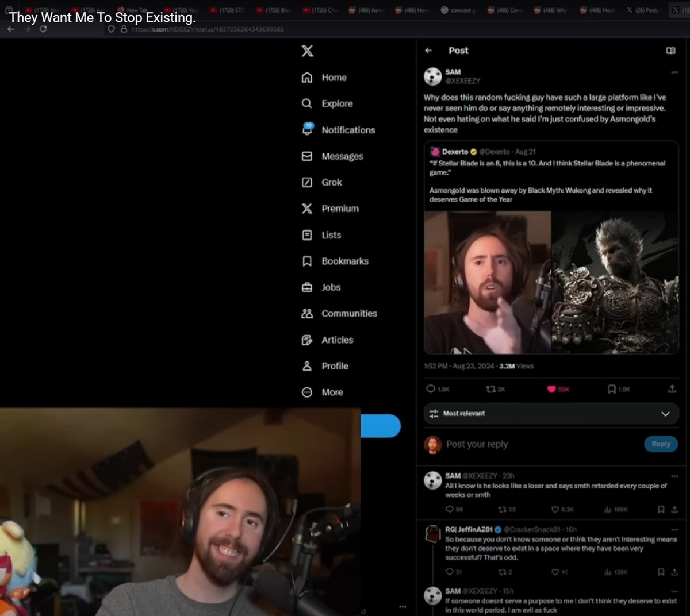Open Grok in the sidebar
690x616 pixels.
(x=322, y=182)
